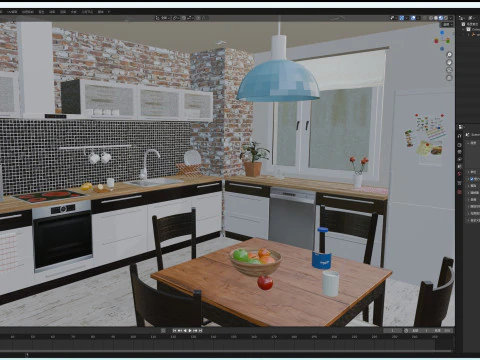
Task: Select the Collection item in outliner
Action: [474, 29]
